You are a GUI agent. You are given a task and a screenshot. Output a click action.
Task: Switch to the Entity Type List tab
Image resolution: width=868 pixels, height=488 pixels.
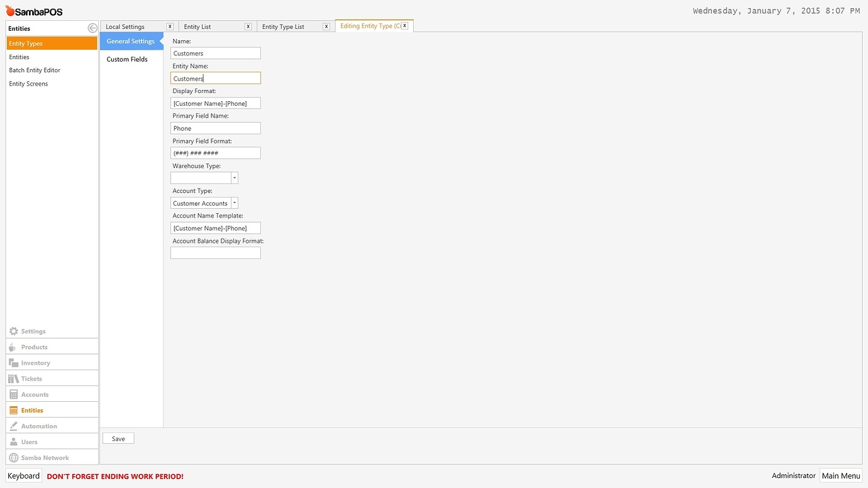tap(284, 26)
